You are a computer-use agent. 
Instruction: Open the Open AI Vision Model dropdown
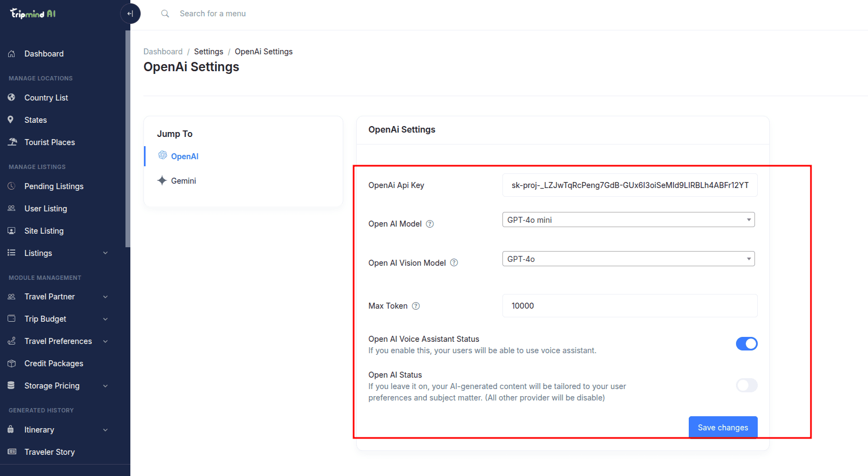pos(628,259)
